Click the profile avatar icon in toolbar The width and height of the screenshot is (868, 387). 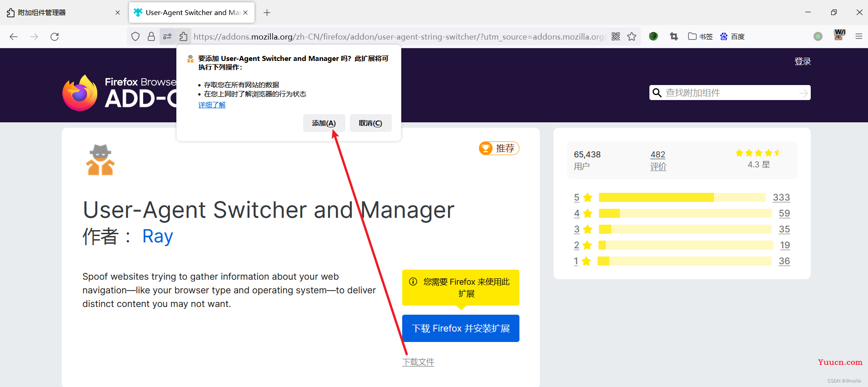coord(839,35)
